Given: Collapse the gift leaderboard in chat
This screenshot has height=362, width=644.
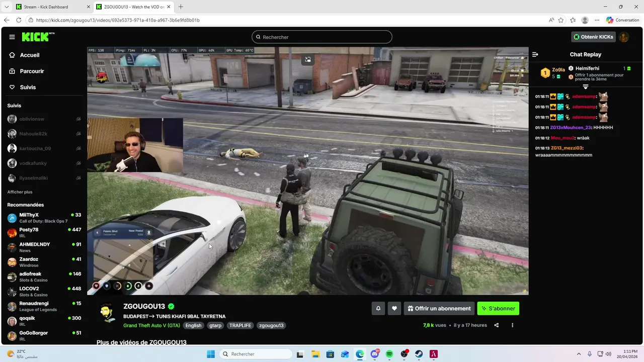Looking at the screenshot, I should [586, 87].
